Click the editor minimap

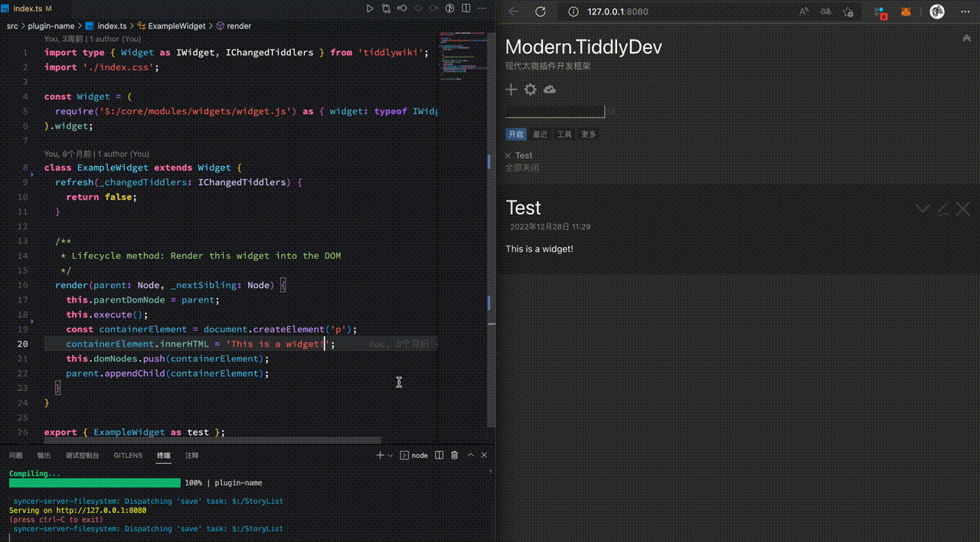pyautogui.click(x=462, y=57)
